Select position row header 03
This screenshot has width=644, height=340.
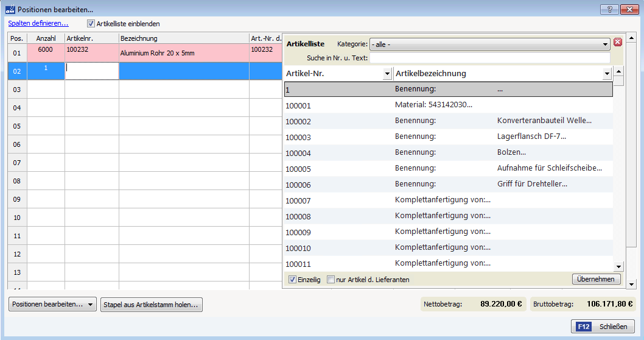pyautogui.click(x=17, y=89)
